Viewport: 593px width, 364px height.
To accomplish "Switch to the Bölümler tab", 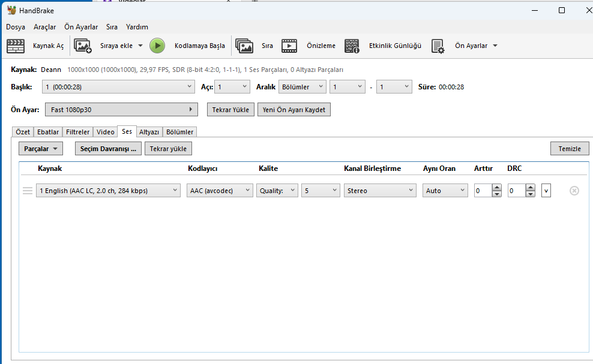I will (179, 132).
